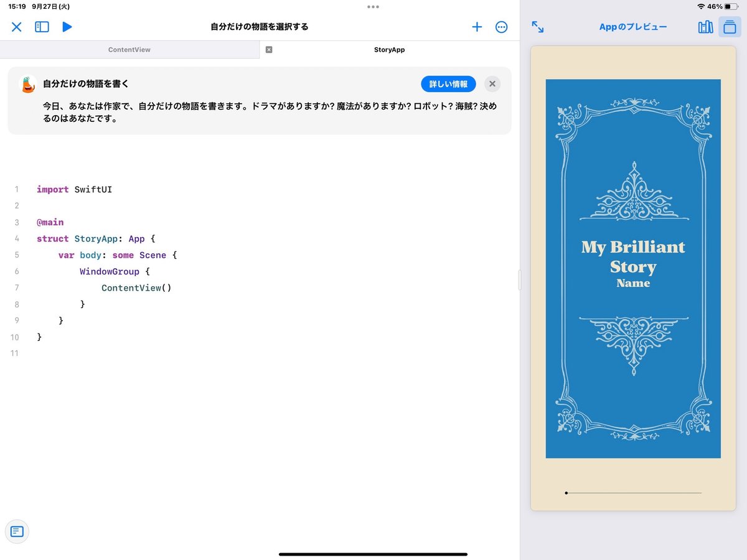Dismiss the tutorial hint card
This screenshot has width=747, height=560.
coord(492,84)
